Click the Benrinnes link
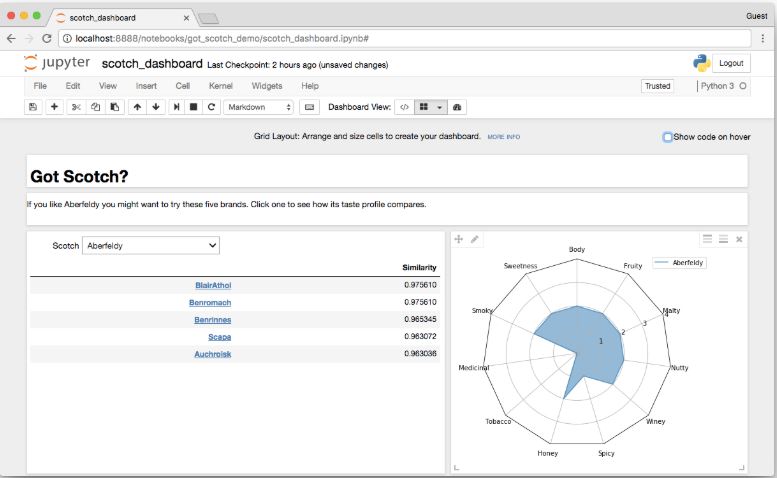 coord(213,320)
